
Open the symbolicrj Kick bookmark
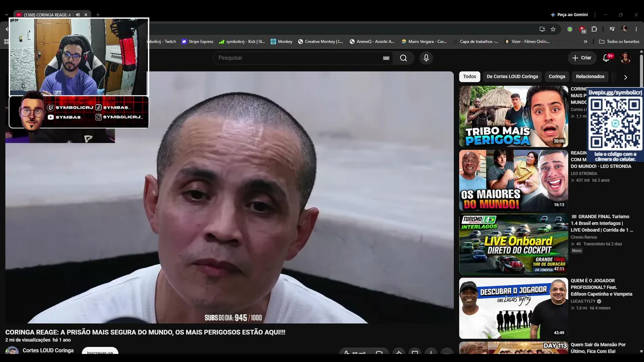(242, 42)
